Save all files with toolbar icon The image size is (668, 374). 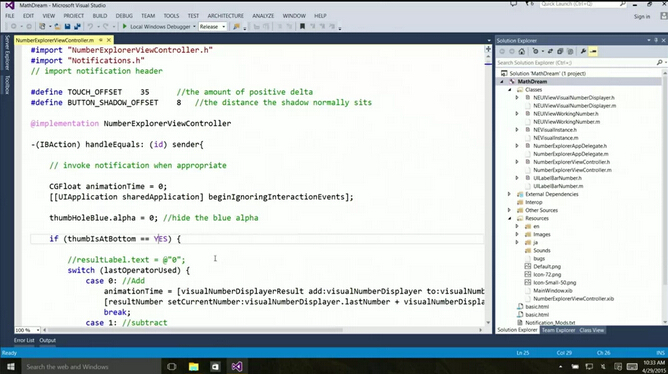(x=77, y=26)
